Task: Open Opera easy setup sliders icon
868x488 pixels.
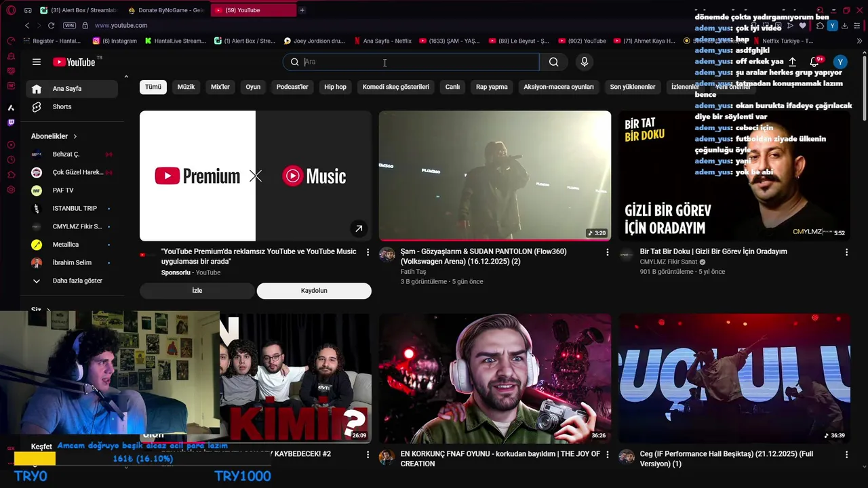Action: click(857, 26)
